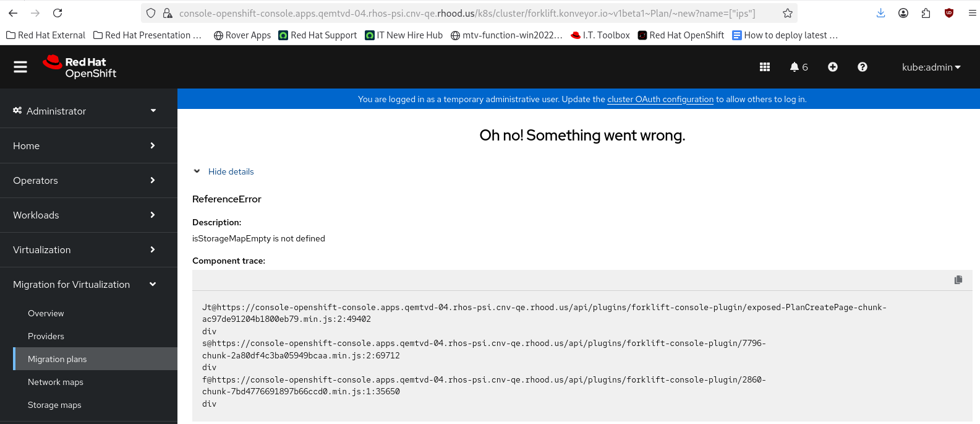Follow the cluster OAuth configuration link
Viewport: 980px width, 424px height.
(x=660, y=99)
